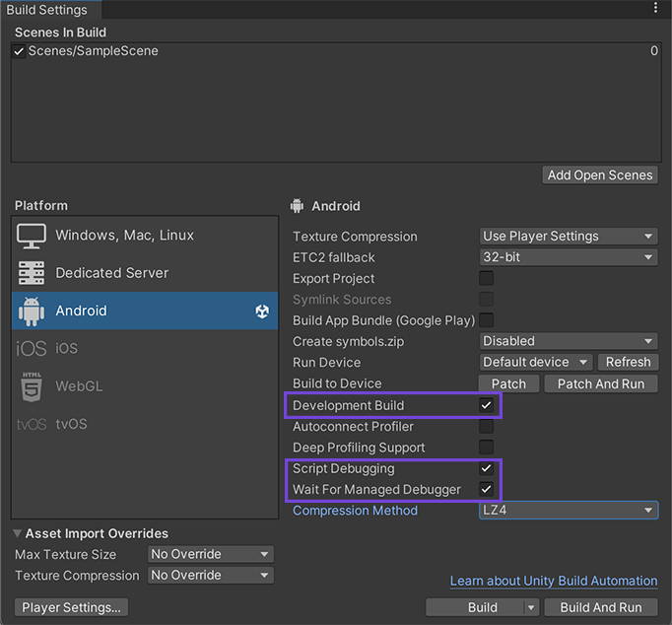Select the Build Settings tab
Image resolution: width=672 pixels, height=625 pixels.
(x=47, y=10)
